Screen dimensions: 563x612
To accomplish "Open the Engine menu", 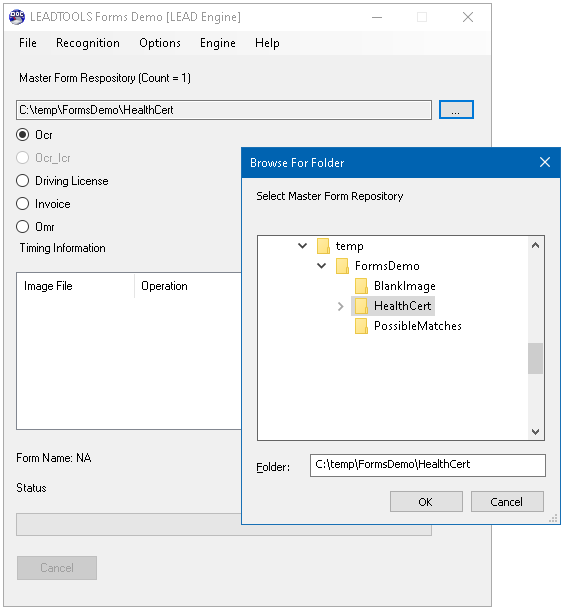I will click(x=218, y=43).
